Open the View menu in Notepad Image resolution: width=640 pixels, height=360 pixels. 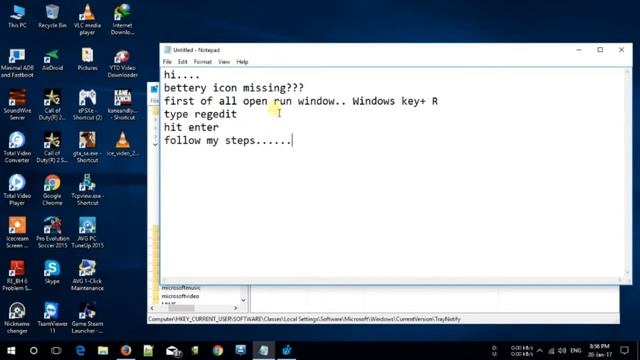point(224,62)
